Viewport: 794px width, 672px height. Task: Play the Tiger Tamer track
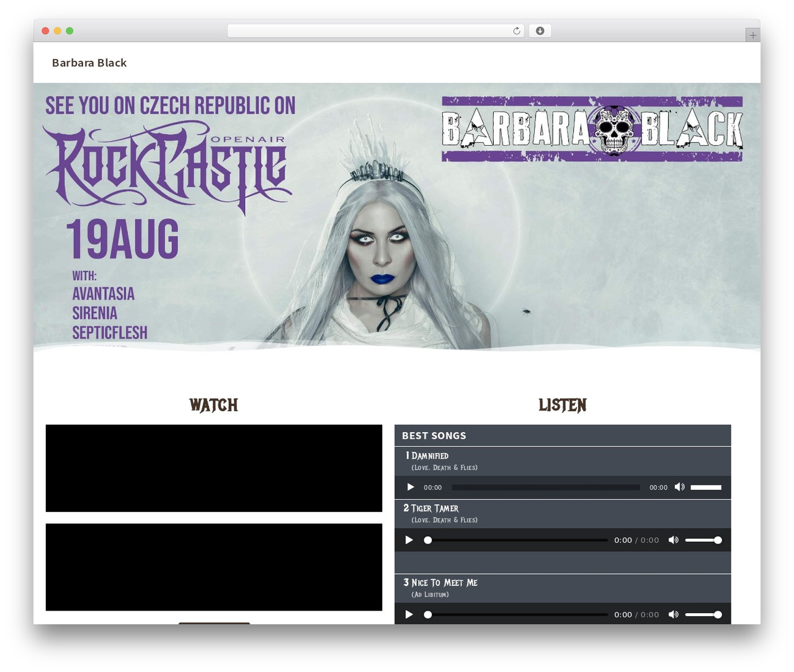click(x=409, y=540)
